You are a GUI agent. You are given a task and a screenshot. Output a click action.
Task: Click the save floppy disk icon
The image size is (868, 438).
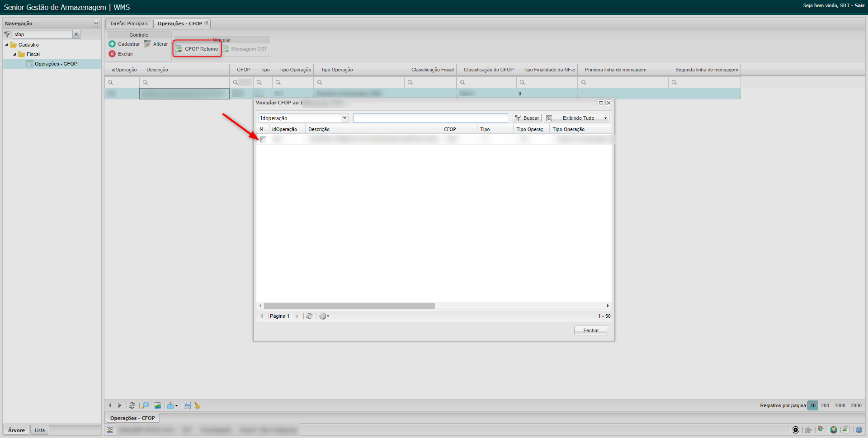coord(188,405)
